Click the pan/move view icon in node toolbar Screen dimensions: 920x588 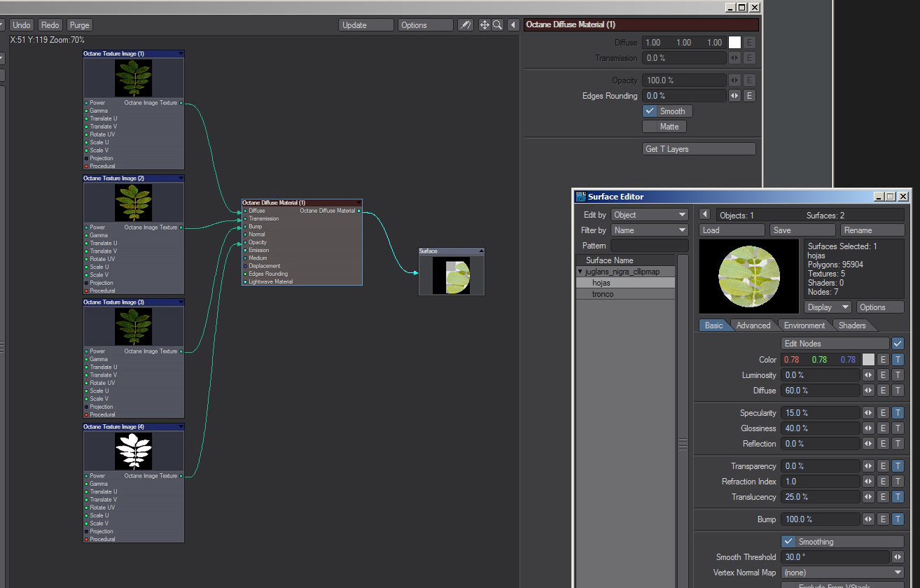[x=484, y=25]
